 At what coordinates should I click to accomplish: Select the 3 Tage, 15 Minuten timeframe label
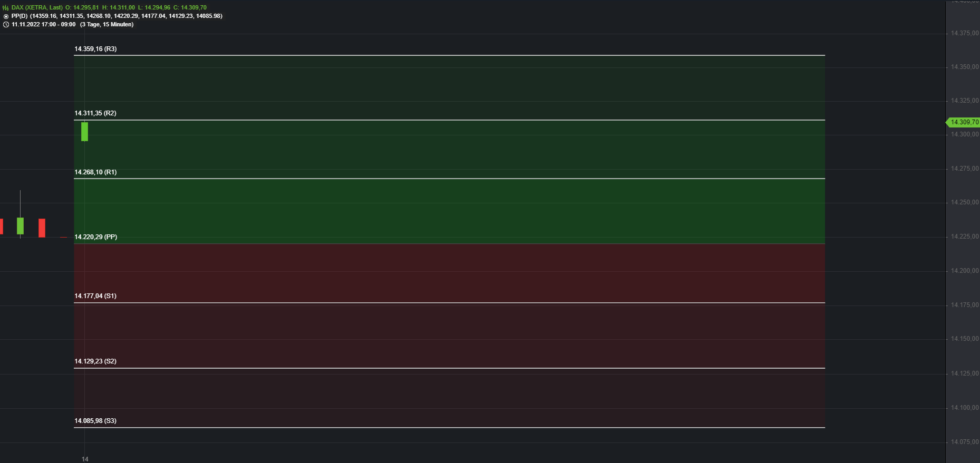click(107, 24)
